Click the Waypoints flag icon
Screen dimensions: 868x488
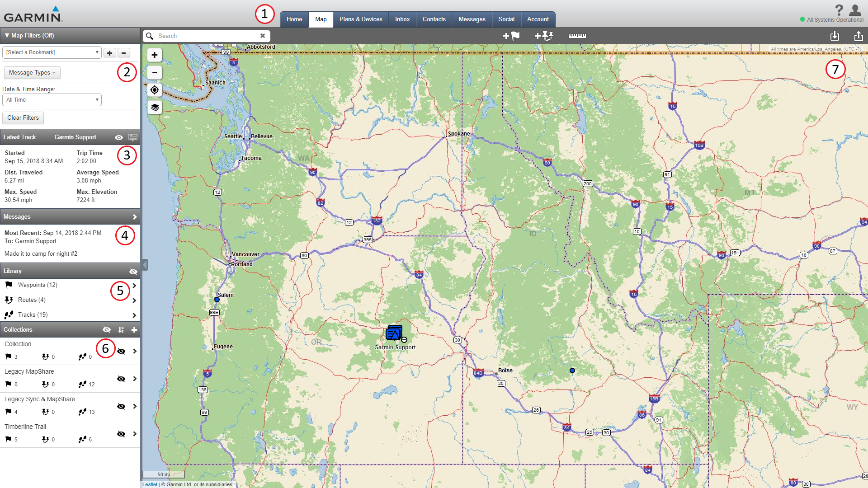(9, 285)
